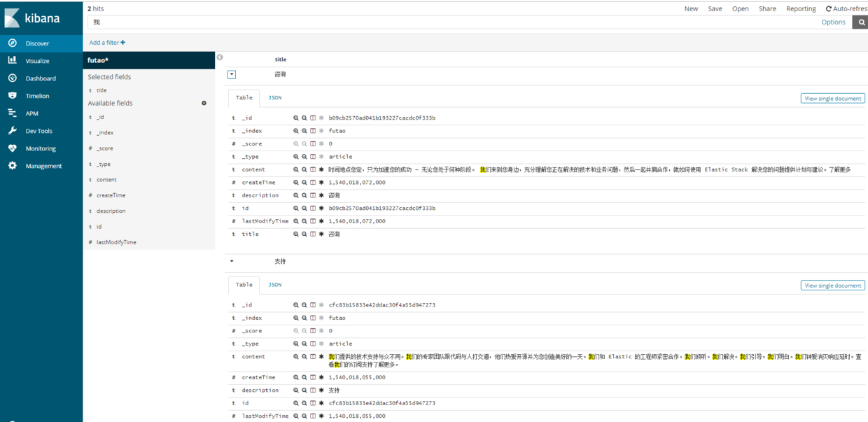Launch Dev Tools from the sidebar

pyautogui.click(x=41, y=131)
